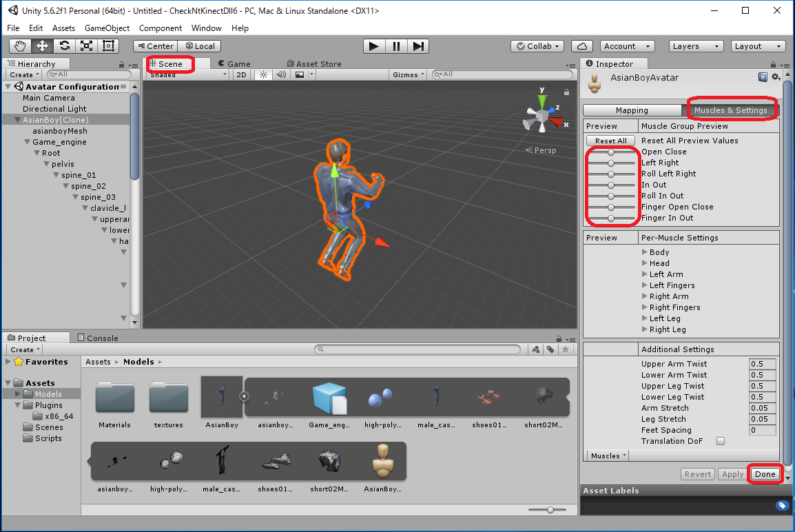The image size is (795, 532).
Task: Select the Move tool in toolbar
Action: 42,46
